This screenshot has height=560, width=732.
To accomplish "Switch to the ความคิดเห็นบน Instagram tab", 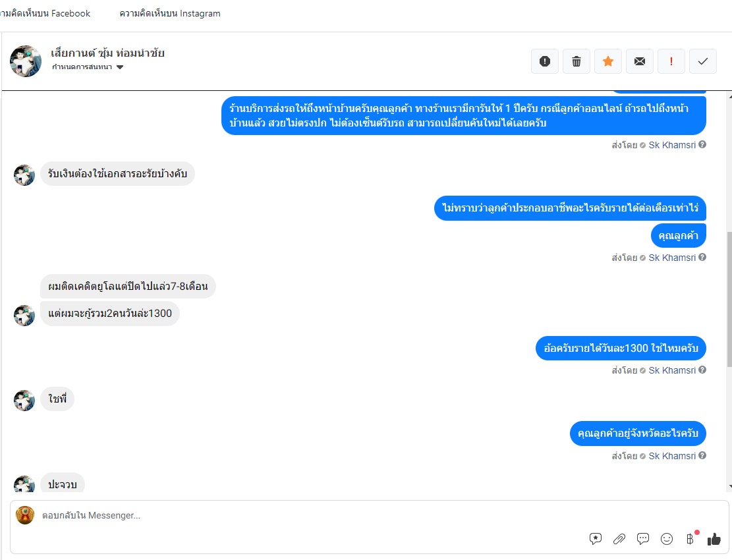I will click(170, 14).
